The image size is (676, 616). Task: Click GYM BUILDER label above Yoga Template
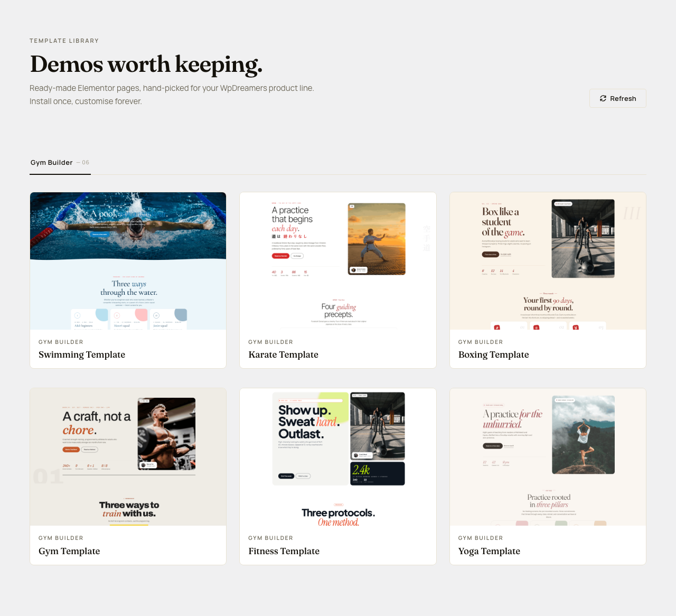(x=481, y=538)
